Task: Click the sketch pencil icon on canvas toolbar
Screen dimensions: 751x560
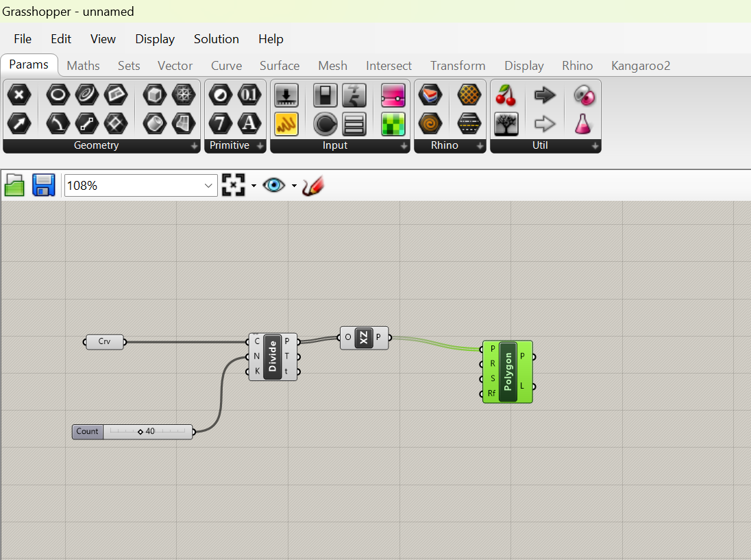Action: tap(312, 185)
